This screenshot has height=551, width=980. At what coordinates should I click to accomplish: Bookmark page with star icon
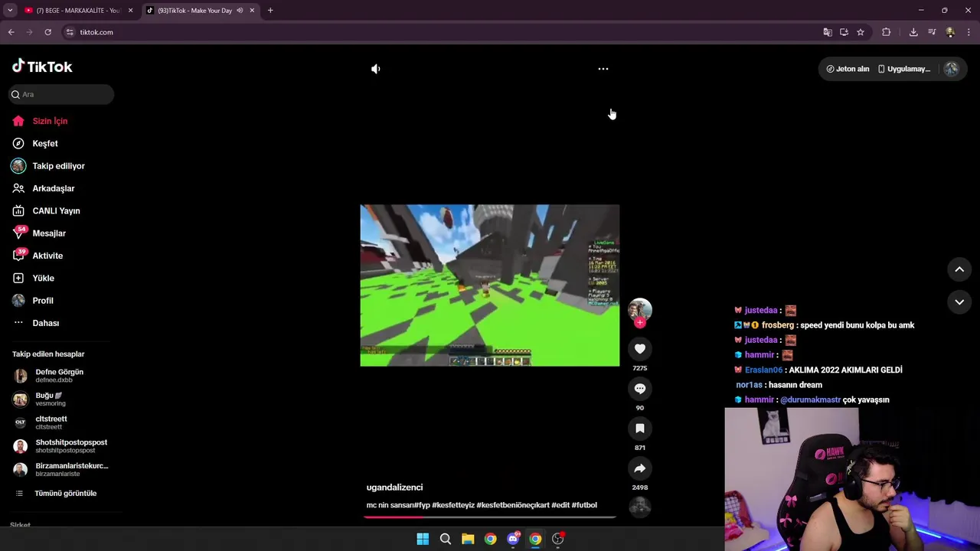click(861, 32)
